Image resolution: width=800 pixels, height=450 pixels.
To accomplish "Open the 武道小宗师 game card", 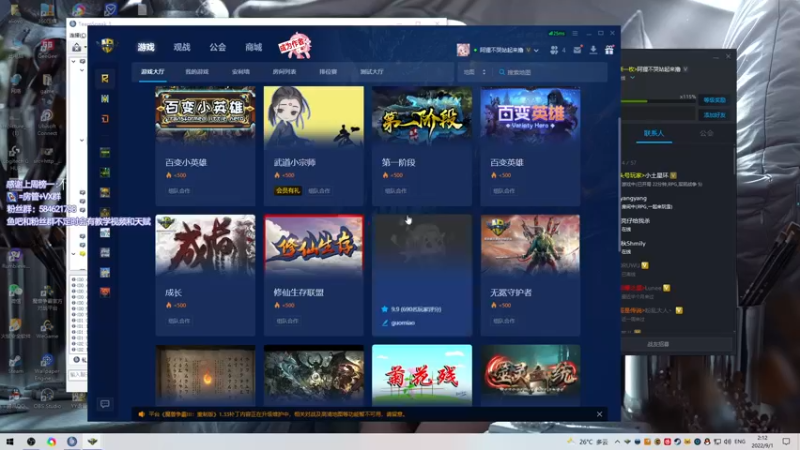I will pyautogui.click(x=314, y=145).
